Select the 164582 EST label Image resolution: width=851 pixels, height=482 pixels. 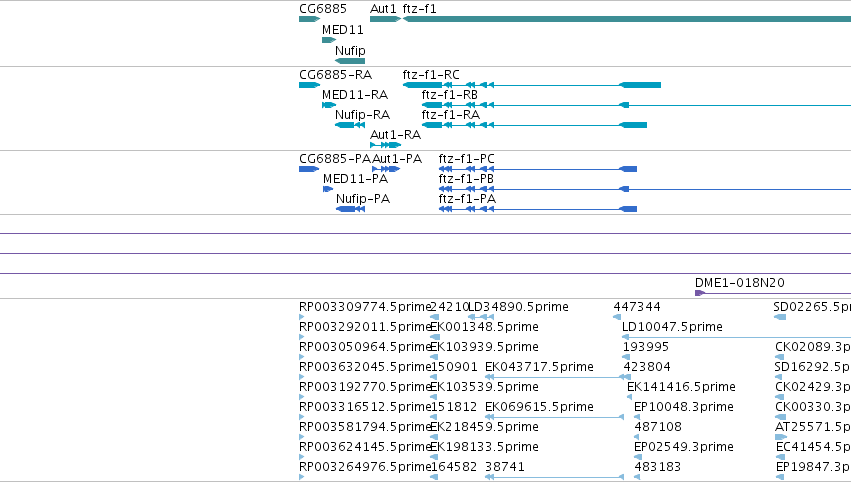(x=454, y=467)
